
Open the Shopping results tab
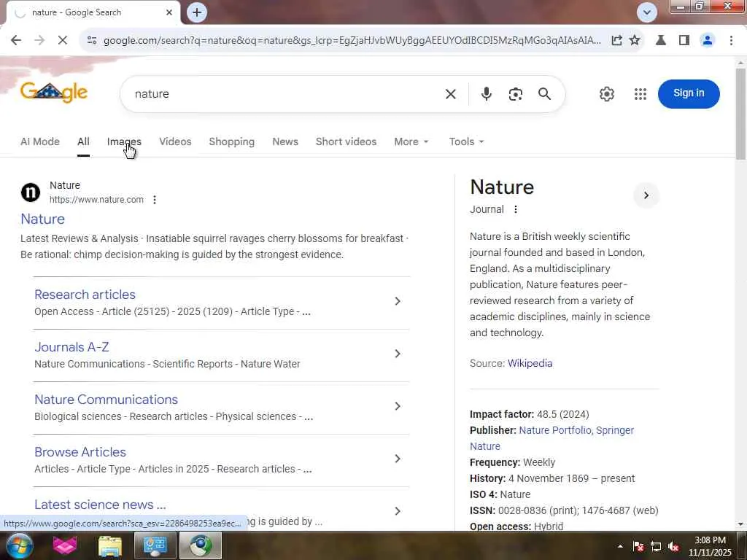(231, 141)
